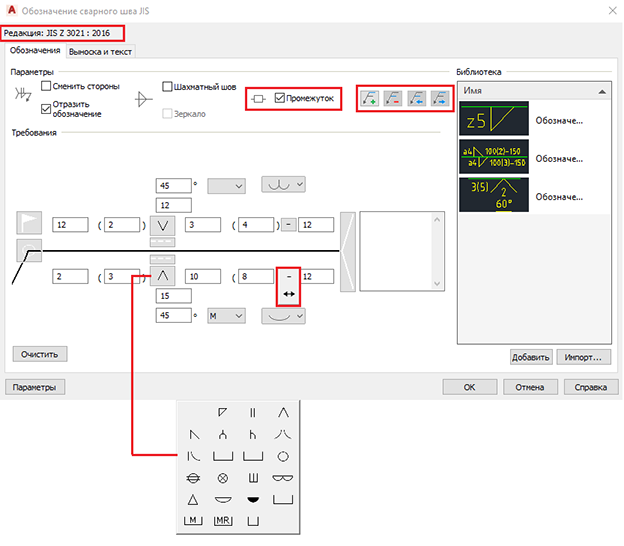Choose the Y-shaped weld symbol in palette

click(x=222, y=435)
